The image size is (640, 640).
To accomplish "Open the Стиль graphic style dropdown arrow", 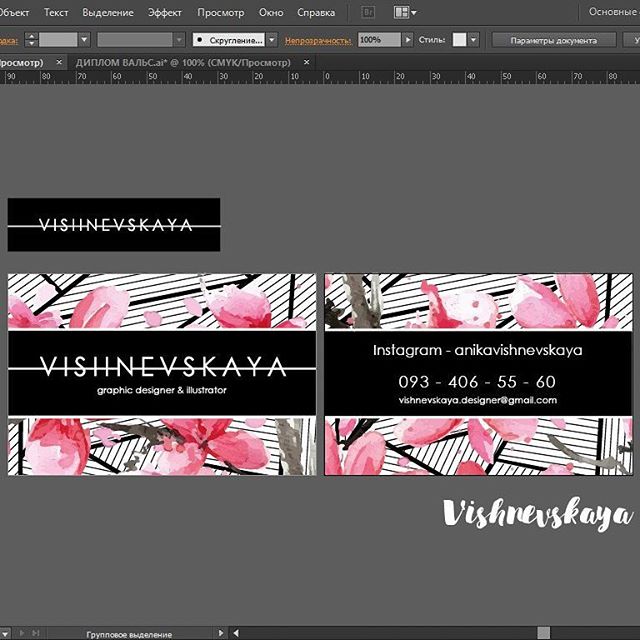I will pos(473,40).
